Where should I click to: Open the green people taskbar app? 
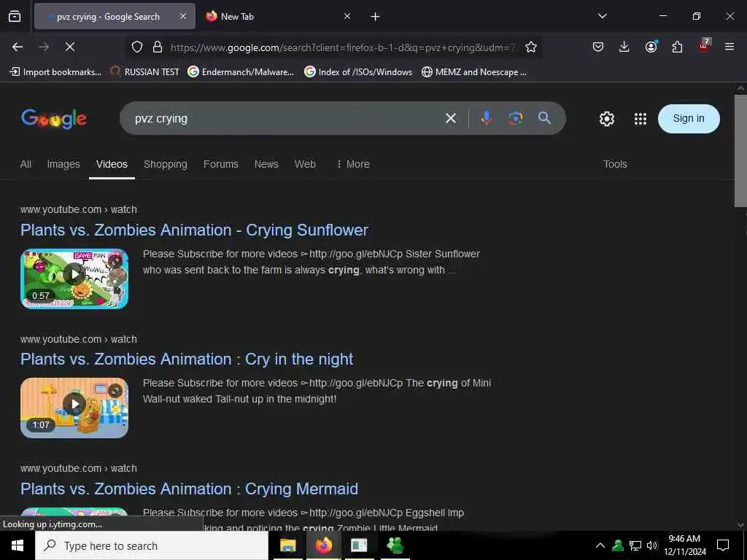point(395,545)
